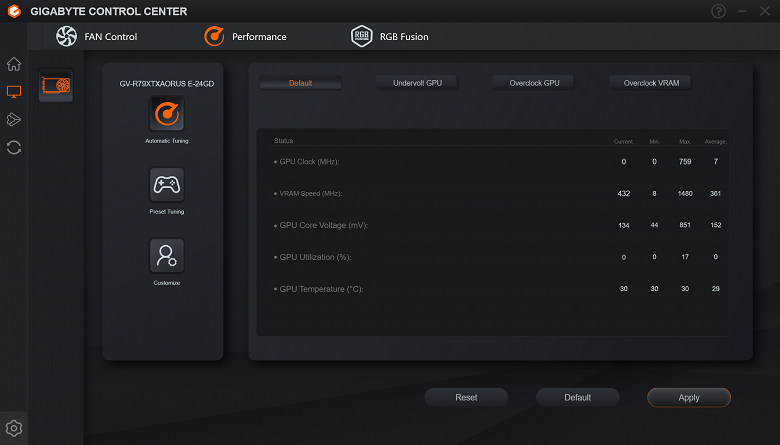The width and height of the screenshot is (780, 445).
Task: Select the graphics card device thumbnail
Action: [x=56, y=86]
